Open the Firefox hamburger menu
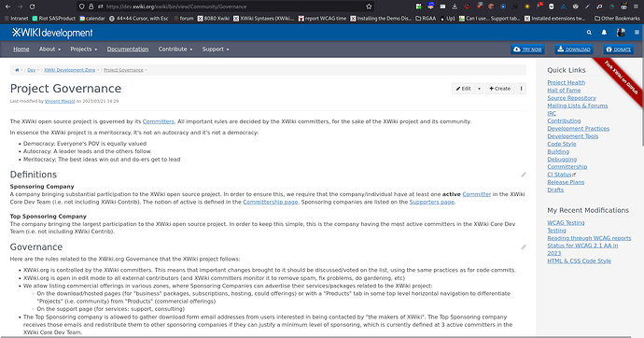This screenshot has width=644, height=338. [x=637, y=7]
